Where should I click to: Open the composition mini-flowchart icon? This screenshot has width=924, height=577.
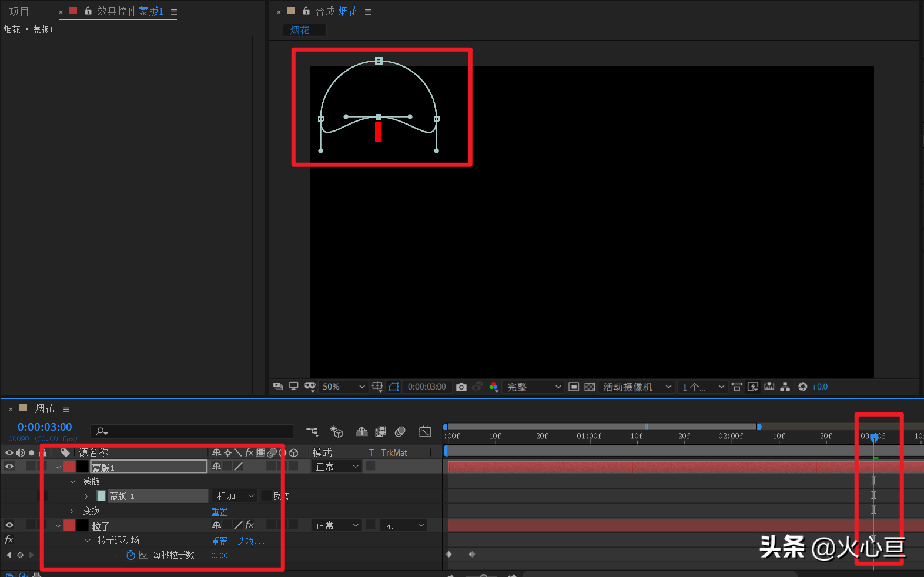point(312,432)
